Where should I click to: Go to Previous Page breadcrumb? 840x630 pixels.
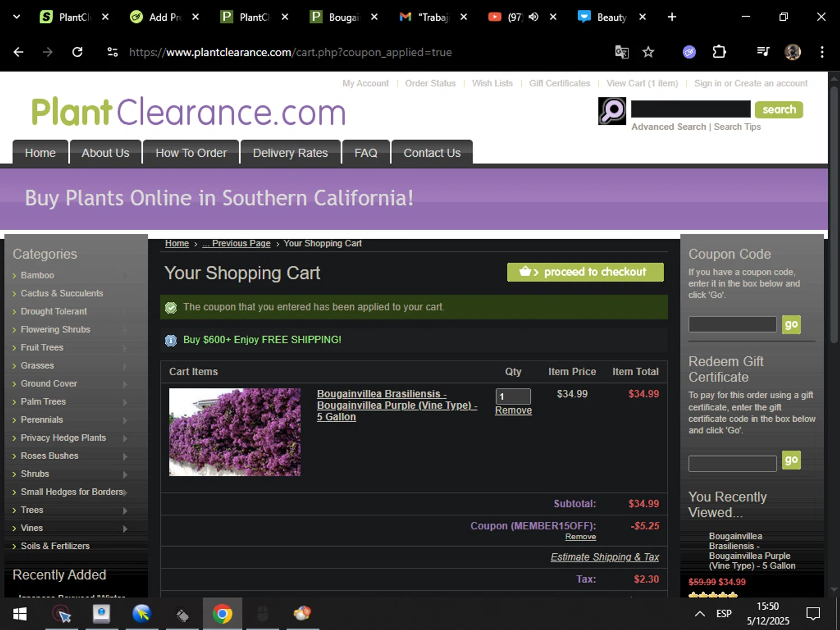click(x=236, y=244)
